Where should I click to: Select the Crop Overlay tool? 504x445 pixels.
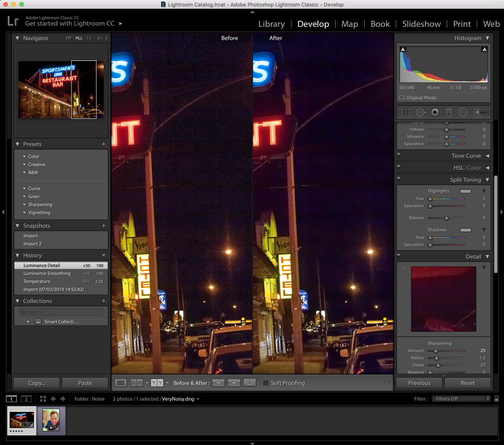[406, 112]
